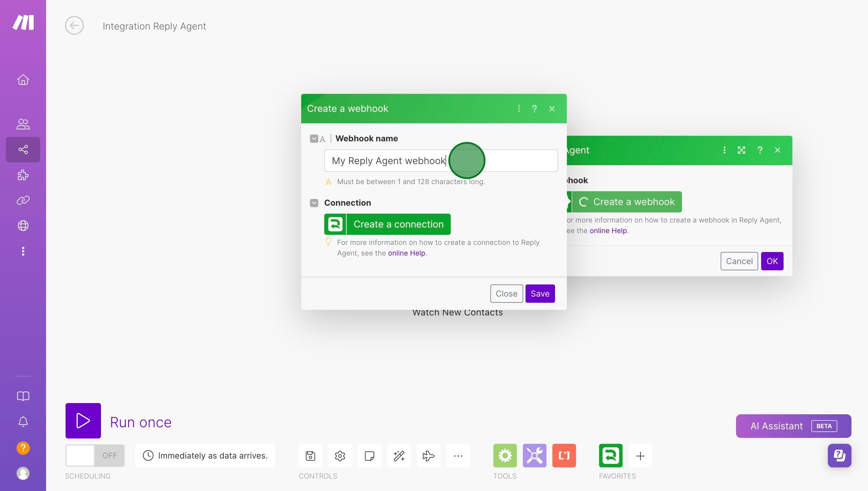Image resolution: width=868 pixels, height=491 pixels.
Task: Toggle the Connection map checkbox
Action: [314, 203]
